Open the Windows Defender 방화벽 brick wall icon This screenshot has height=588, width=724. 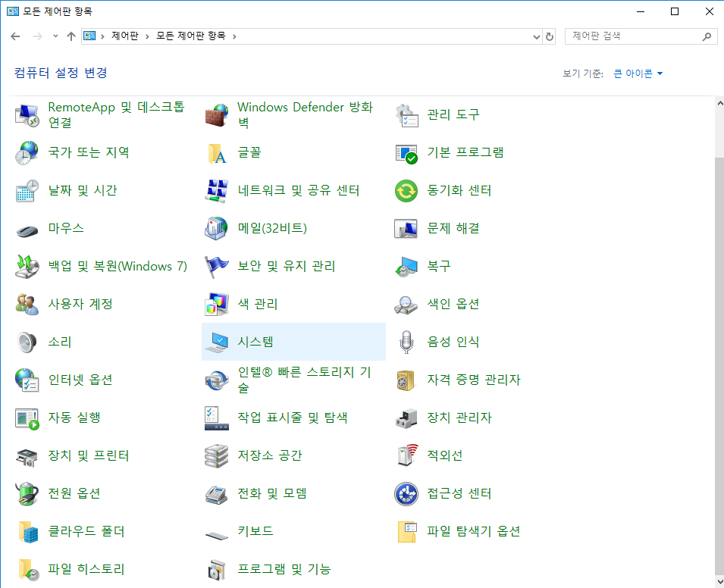(x=217, y=115)
